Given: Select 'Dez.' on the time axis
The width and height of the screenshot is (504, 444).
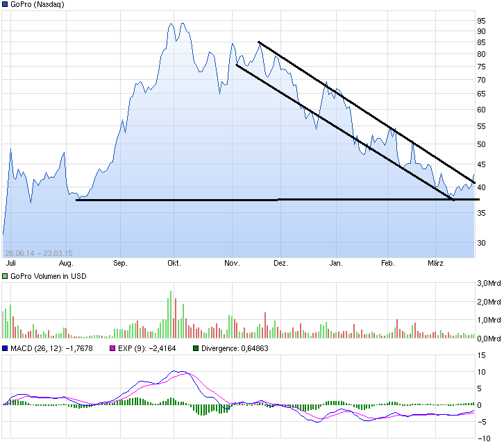Looking at the screenshot, I should pyautogui.click(x=280, y=264).
